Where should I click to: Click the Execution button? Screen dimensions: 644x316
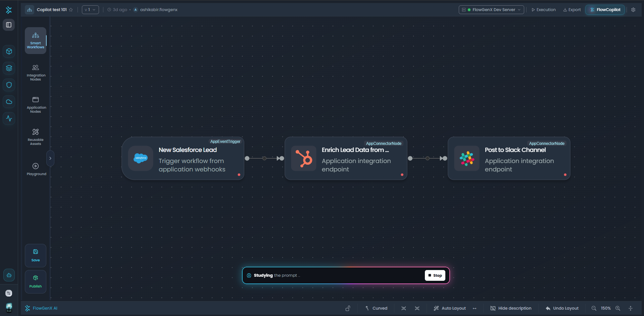[x=544, y=10]
